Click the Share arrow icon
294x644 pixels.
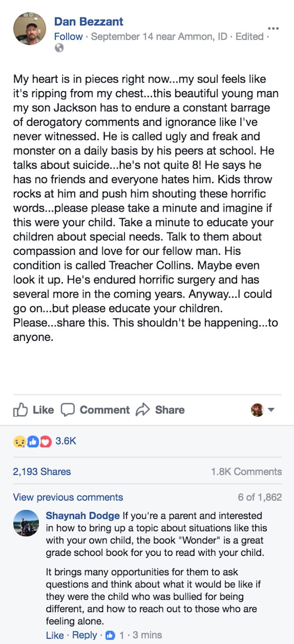[x=143, y=410]
